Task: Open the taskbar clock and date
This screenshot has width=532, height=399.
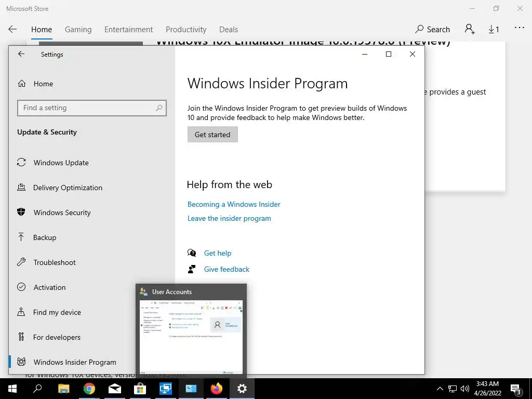Action: (487, 389)
